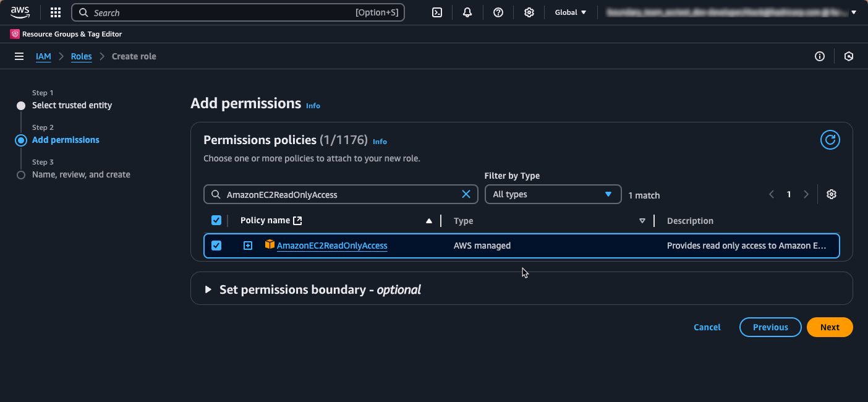868x402 pixels.
Task: Open the Filter by Type dropdown
Action: (553, 194)
